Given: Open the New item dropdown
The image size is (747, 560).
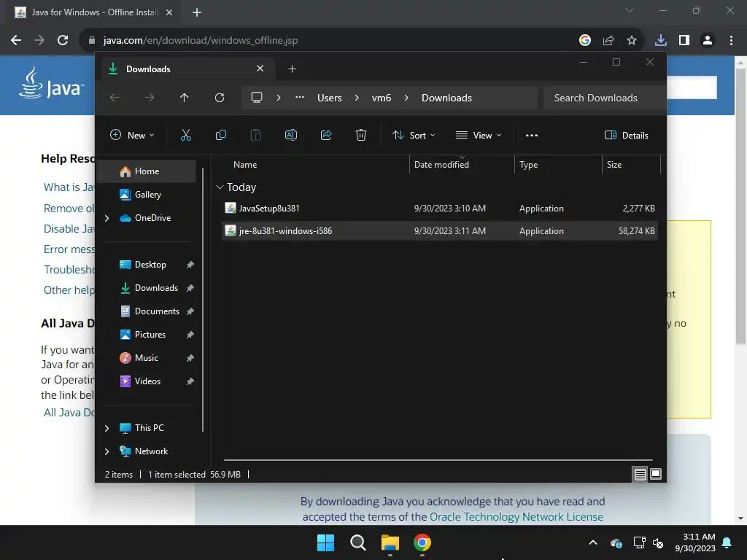Looking at the screenshot, I should [132, 135].
